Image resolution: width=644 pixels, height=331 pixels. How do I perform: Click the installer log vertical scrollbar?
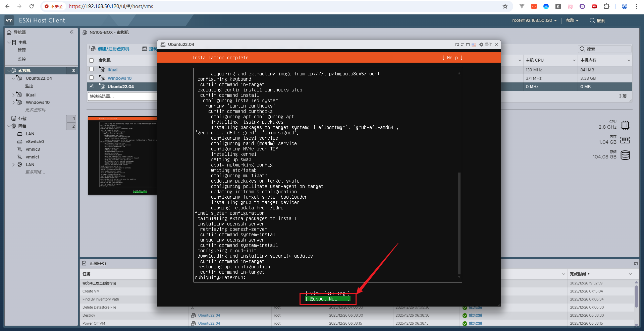[459, 221]
